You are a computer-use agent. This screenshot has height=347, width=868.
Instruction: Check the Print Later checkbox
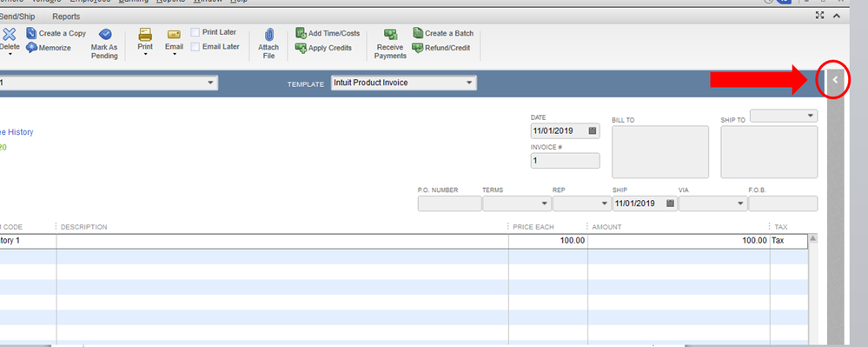pyautogui.click(x=195, y=32)
